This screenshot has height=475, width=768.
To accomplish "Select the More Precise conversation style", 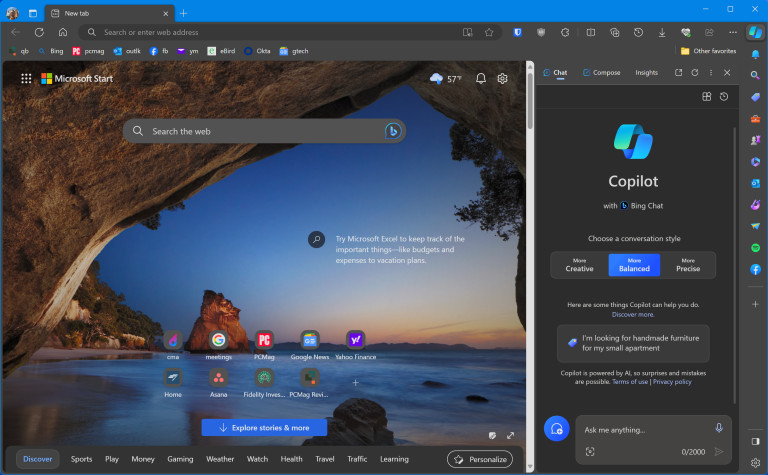I will 688,265.
